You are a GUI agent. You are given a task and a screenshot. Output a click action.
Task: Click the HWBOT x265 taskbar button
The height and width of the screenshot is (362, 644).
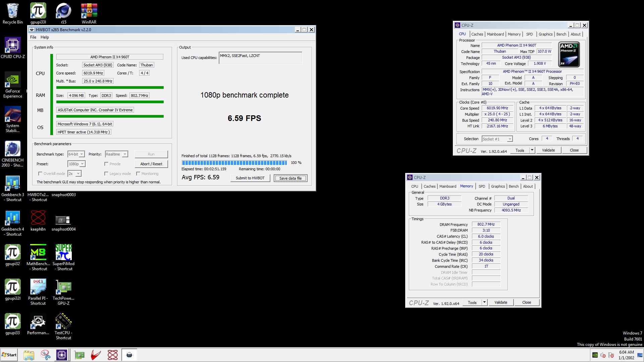click(129, 355)
